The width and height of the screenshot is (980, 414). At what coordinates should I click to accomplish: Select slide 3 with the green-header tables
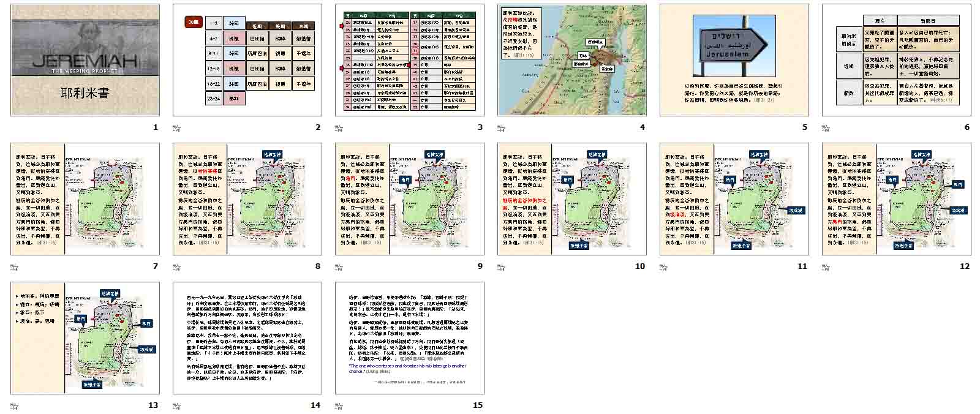(x=410, y=60)
